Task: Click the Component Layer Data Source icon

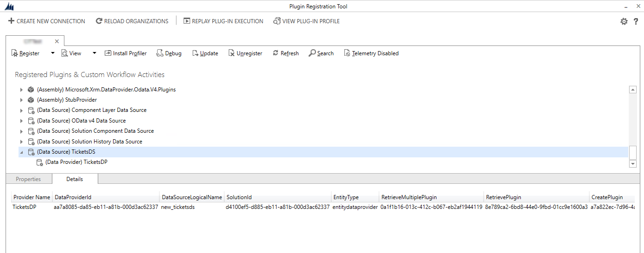Action: [x=31, y=110]
